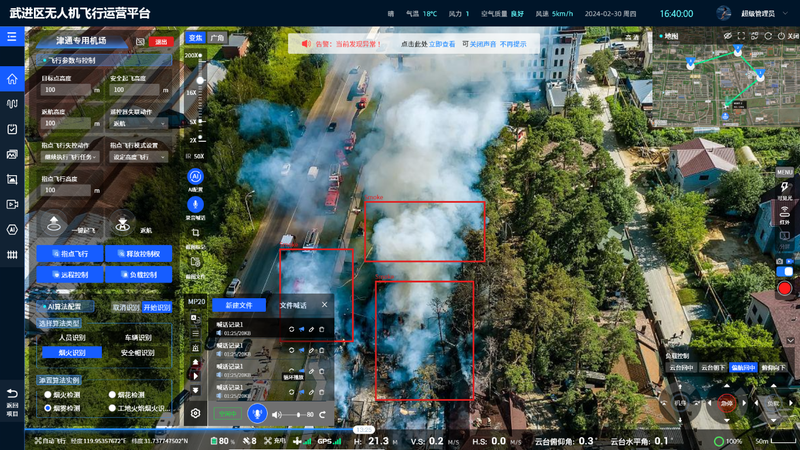Viewport: 800px width, 450px height.
Task: Select the 烟火检测 radio option
Action: 48,394
